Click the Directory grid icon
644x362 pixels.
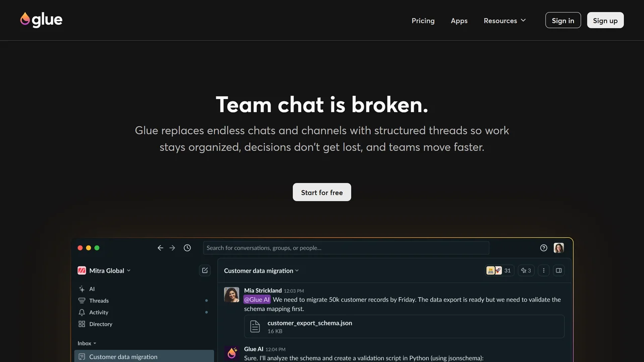(x=82, y=324)
